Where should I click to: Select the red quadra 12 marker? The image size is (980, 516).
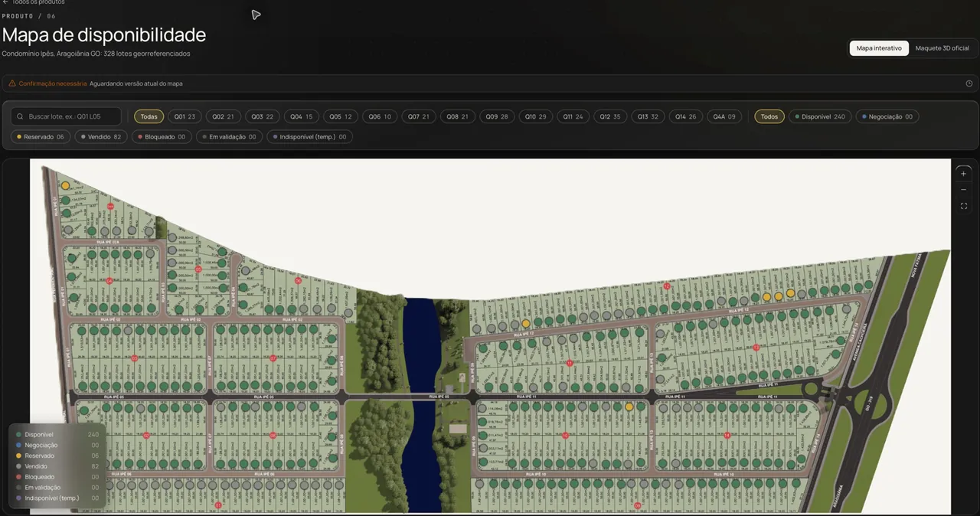pyautogui.click(x=667, y=286)
